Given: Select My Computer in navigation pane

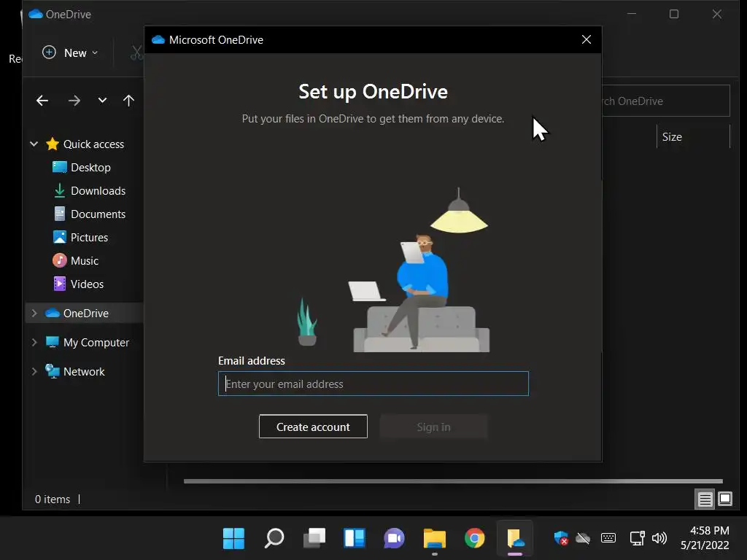Looking at the screenshot, I should point(96,343).
